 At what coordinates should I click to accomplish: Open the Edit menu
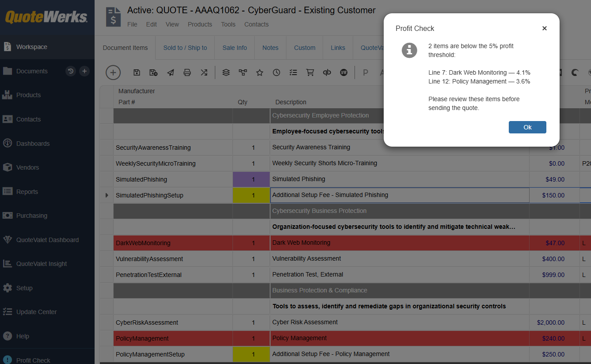(152, 24)
